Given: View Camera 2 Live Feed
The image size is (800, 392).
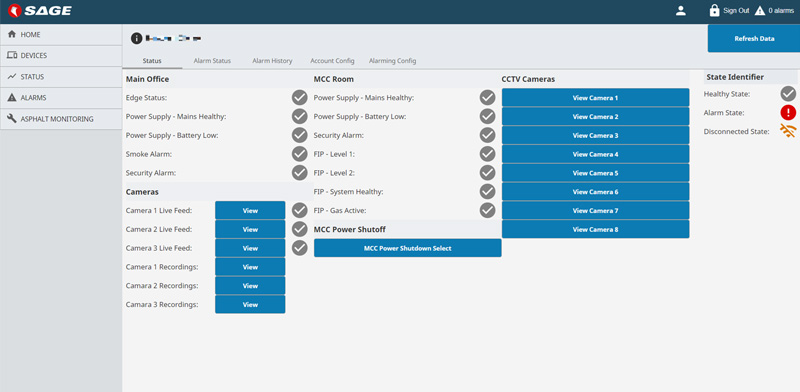Looking at the screenshot, I should [x=250, y=229].
